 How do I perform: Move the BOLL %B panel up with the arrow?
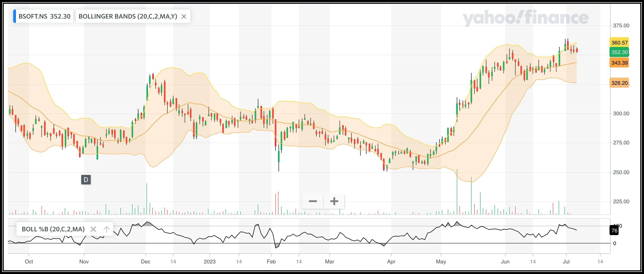point(106,229)
